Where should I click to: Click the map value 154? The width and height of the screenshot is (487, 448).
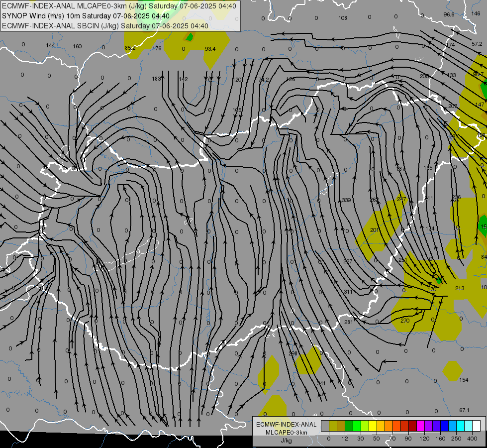464,380
